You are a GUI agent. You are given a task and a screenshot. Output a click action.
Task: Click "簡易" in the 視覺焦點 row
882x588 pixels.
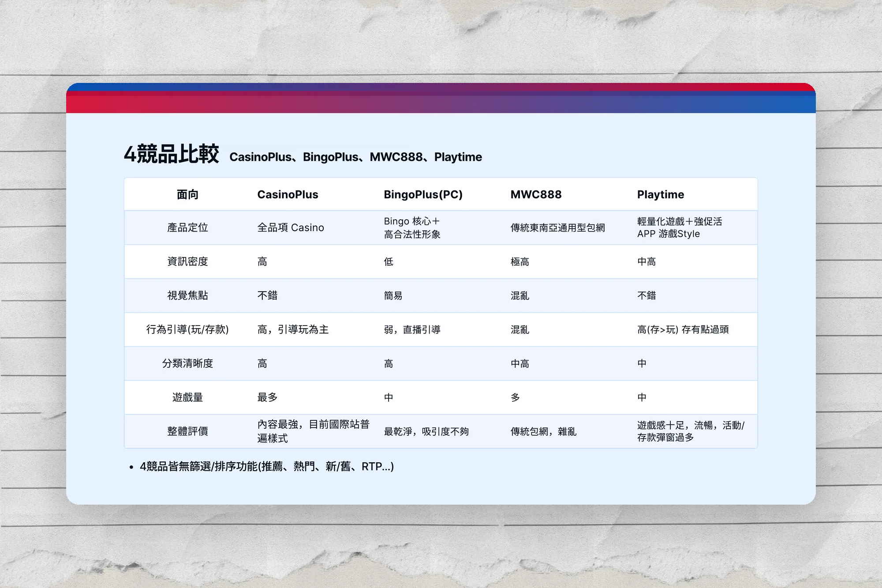[393, 296]
